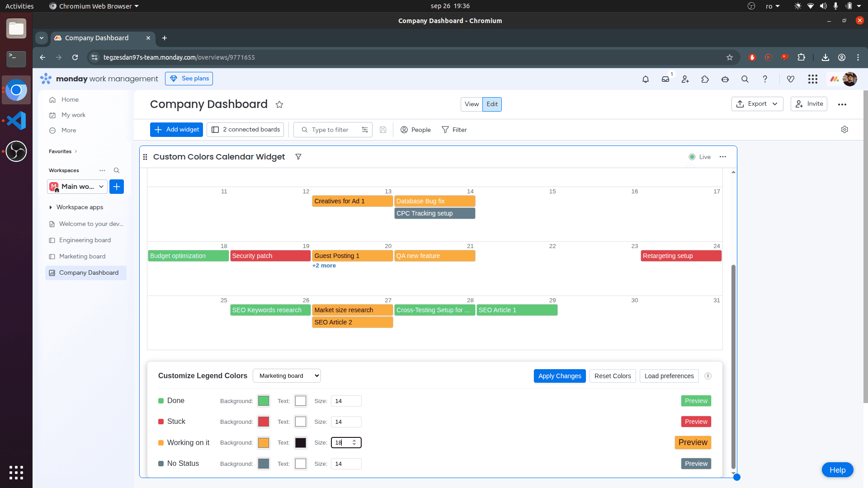Screen dimensions: 868x488
Task: Show hidden events via +2 more link
Action: tap(324, 266)
